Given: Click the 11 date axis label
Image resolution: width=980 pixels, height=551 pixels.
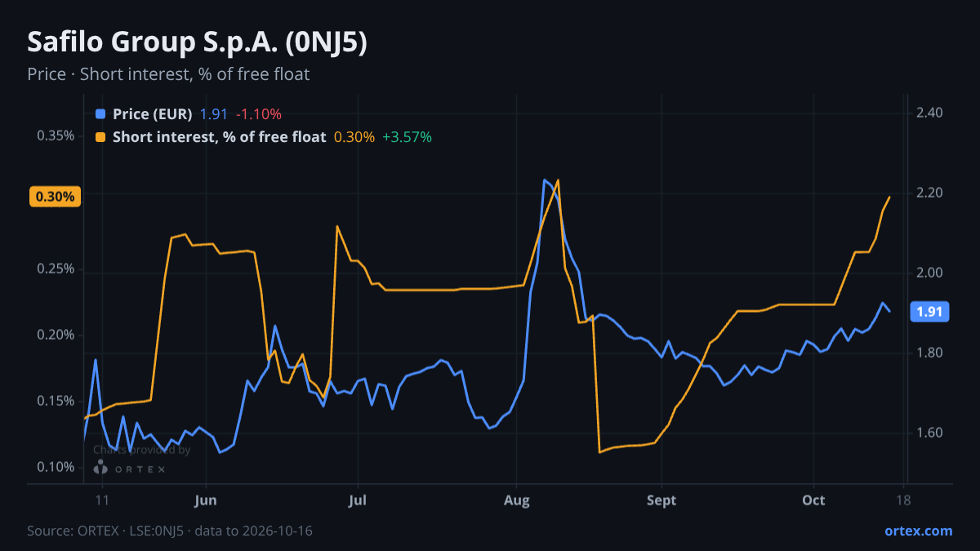Looking at the screenshot, I should [x=102, y=500].
